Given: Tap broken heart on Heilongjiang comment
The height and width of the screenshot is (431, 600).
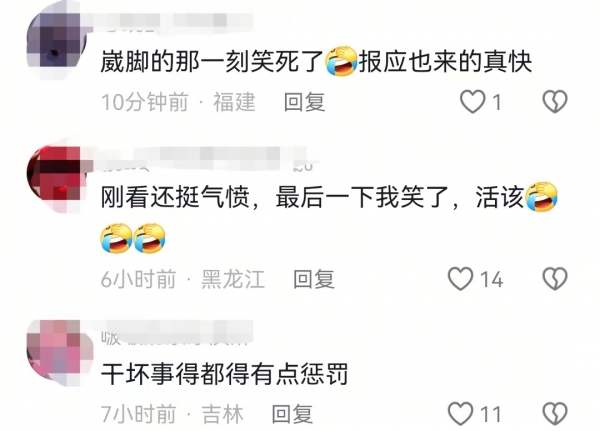Looking at the screenshot, I should tap(555, 278).
